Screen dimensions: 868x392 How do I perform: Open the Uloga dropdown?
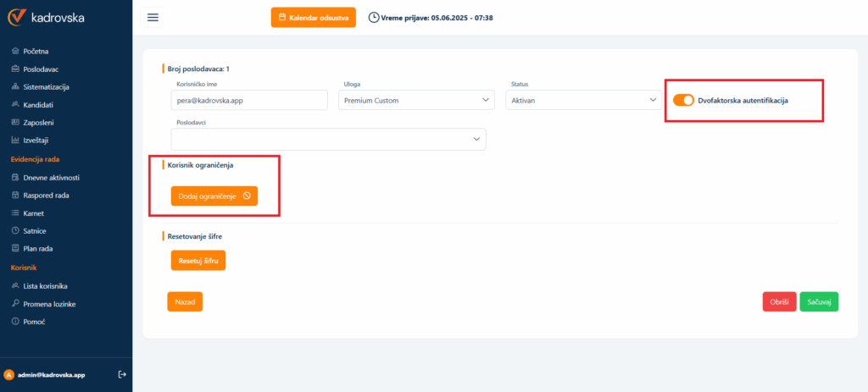pos(415,100)
